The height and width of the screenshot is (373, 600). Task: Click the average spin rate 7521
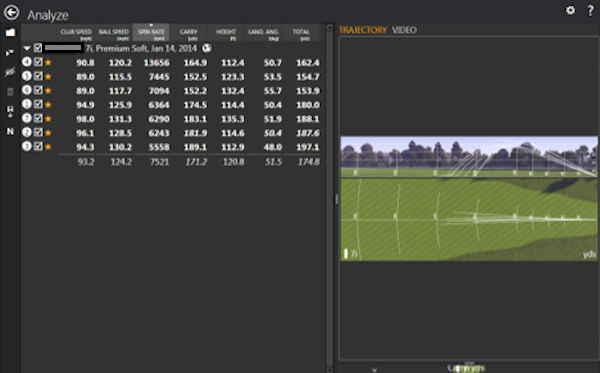(160, 162)
